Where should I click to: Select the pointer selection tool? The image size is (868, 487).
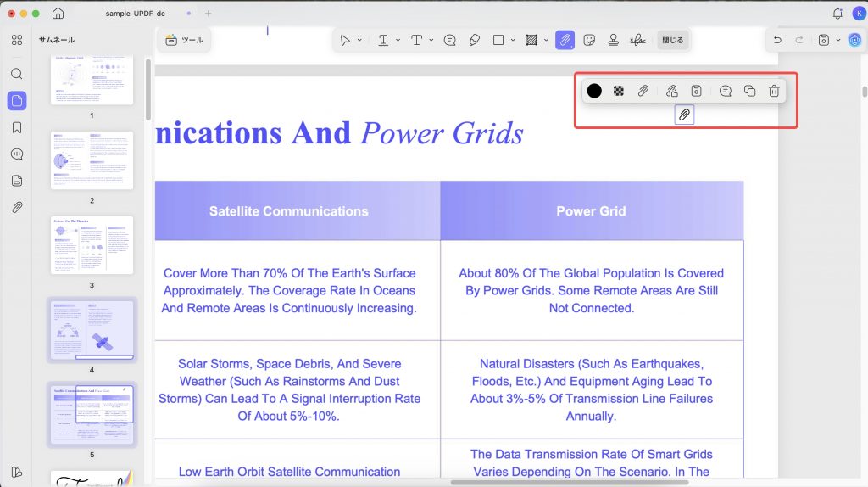click(345, 40)
